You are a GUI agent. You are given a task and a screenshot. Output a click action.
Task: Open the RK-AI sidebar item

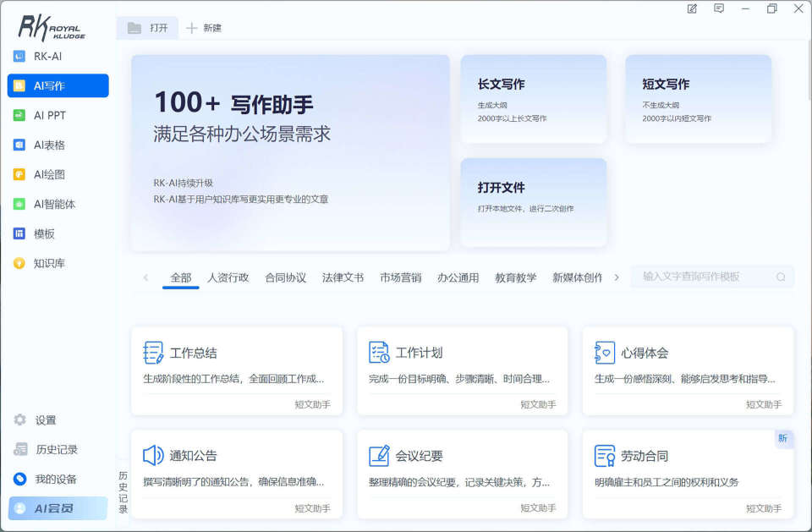[x=47, y=57]
